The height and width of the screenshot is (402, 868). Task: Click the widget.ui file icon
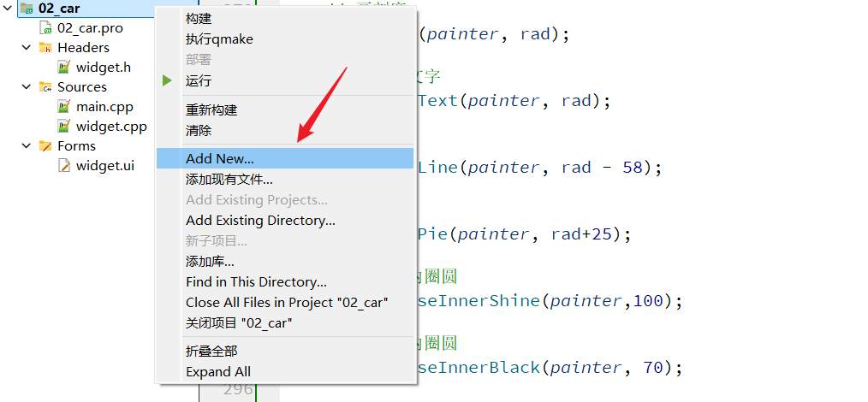tap(64, 165)
